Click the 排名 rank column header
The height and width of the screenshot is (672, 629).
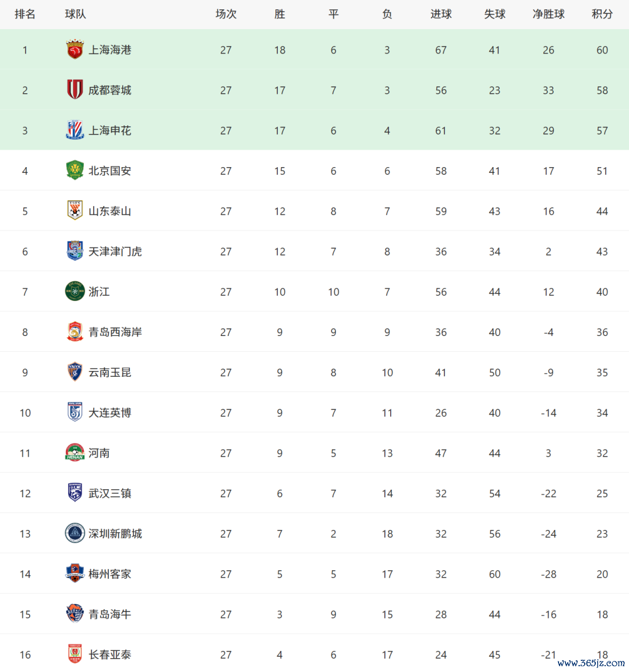coord(25,14)
